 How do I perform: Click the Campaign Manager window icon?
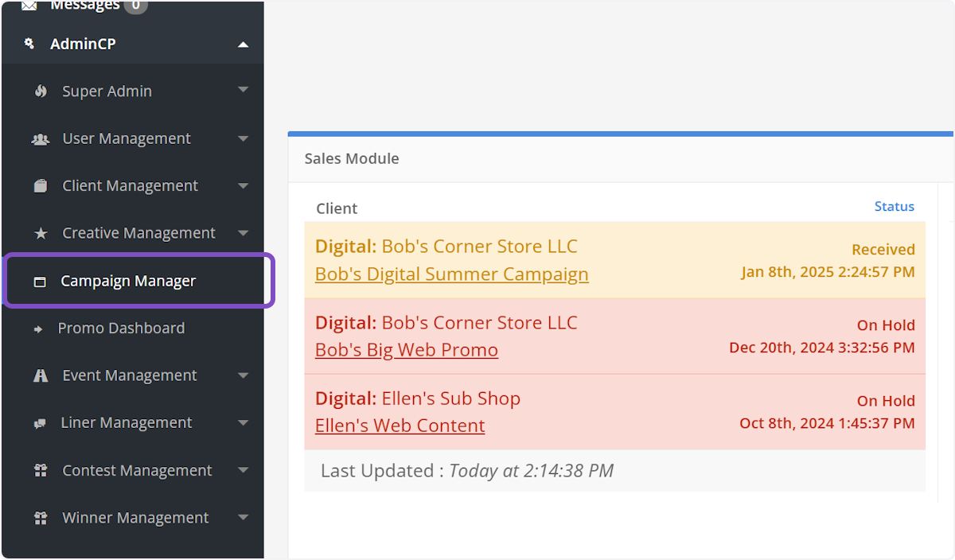(x=40, y=282)
